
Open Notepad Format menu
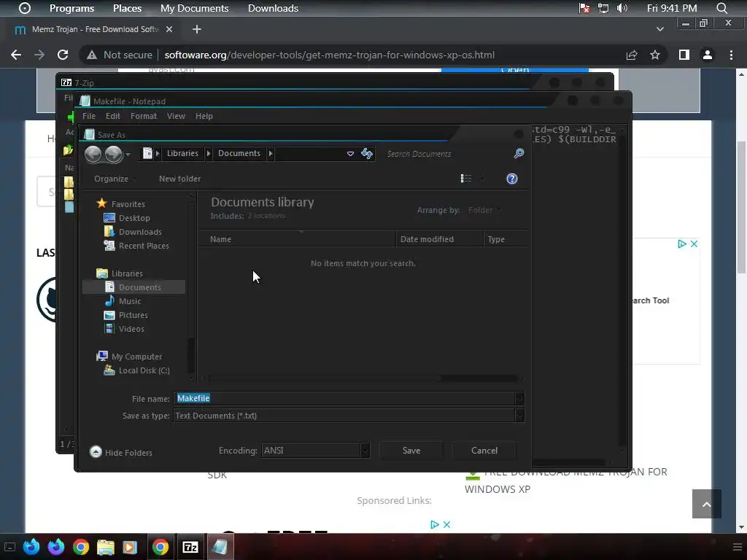tap(144, 116)
